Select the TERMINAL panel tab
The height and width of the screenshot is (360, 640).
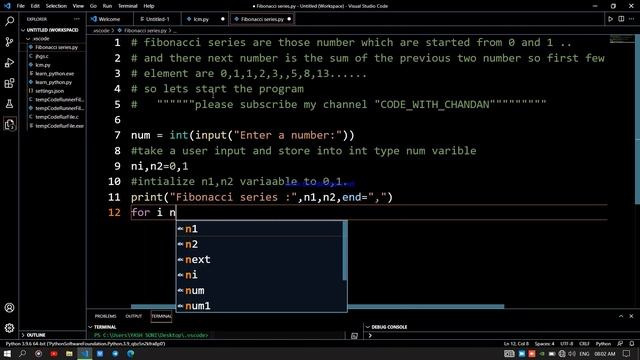click(x=161, y=316)
